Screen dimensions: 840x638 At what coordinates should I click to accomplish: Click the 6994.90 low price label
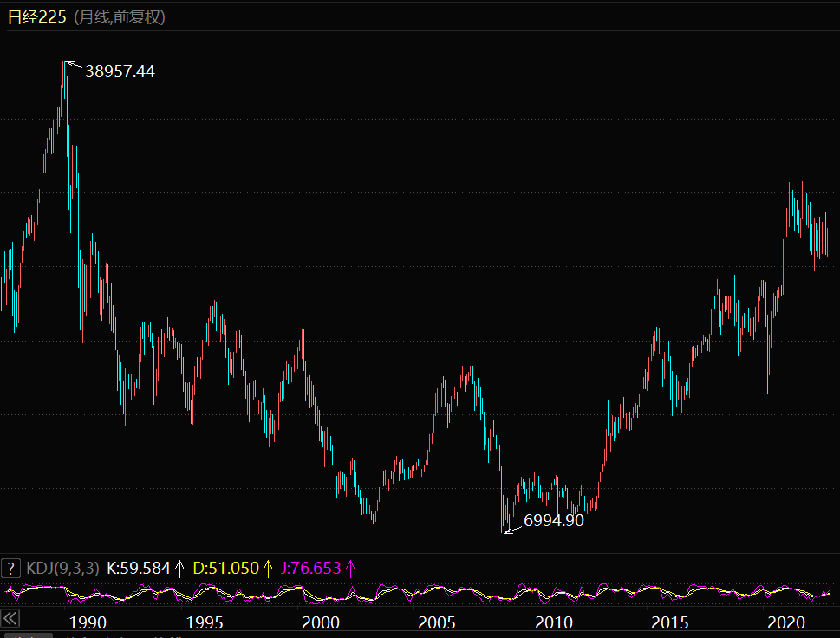click(553, 520)
